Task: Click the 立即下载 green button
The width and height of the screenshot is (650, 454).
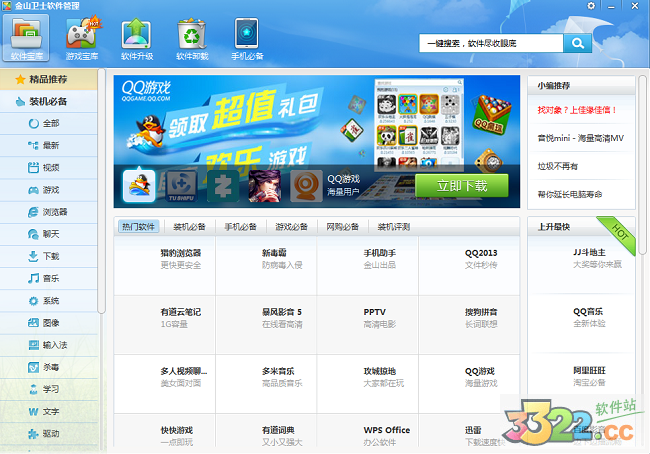Action: (x=461, y=185)
